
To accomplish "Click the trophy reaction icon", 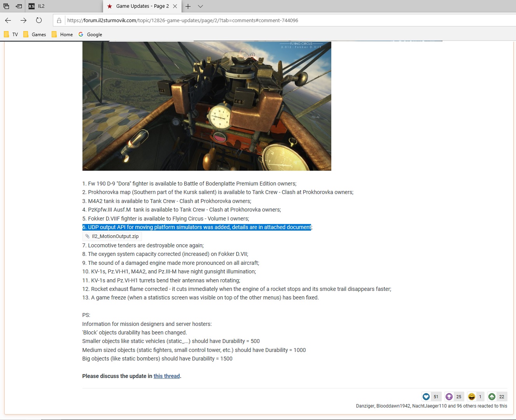I will tap(449, 397).
